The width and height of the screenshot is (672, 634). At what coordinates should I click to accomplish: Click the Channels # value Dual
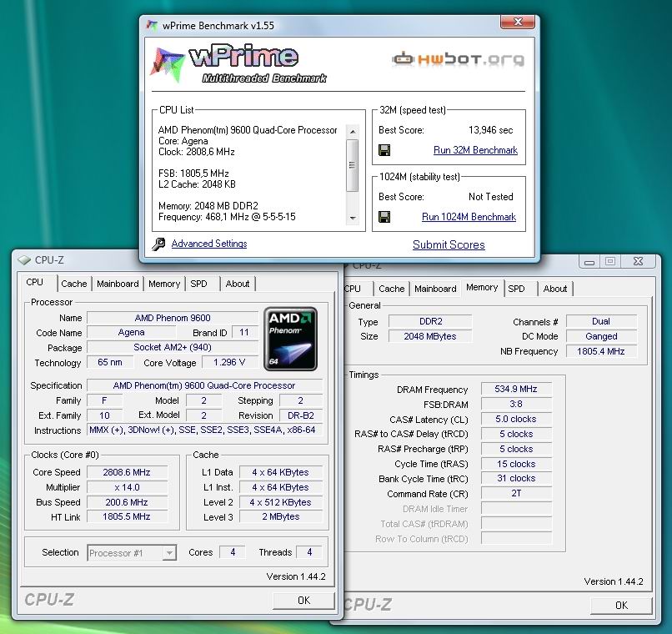click(601, 321)
